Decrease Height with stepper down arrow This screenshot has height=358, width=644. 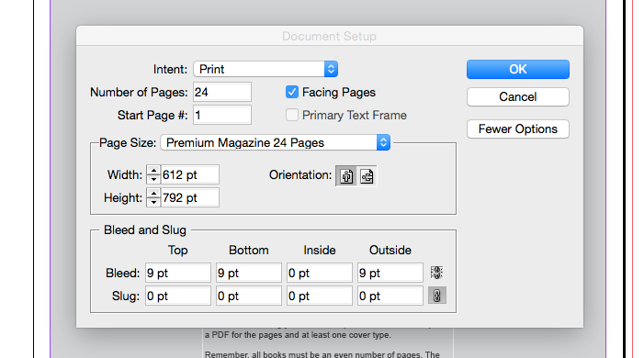153,202
